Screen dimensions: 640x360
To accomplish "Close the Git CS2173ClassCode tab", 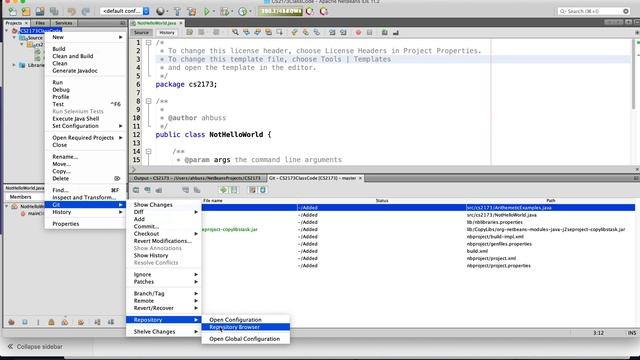I will 360,178.
